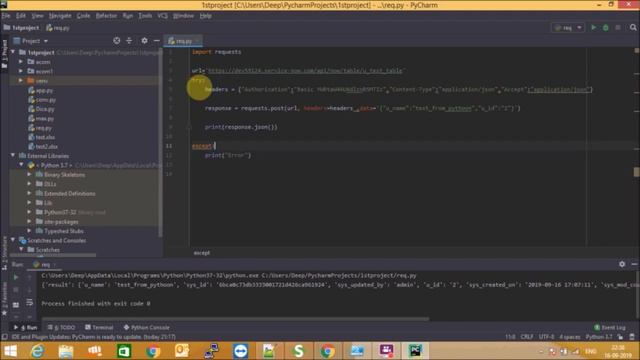Toggle the 1: Project side panel button
Screen dimensions: 640x360
(4, 55)
